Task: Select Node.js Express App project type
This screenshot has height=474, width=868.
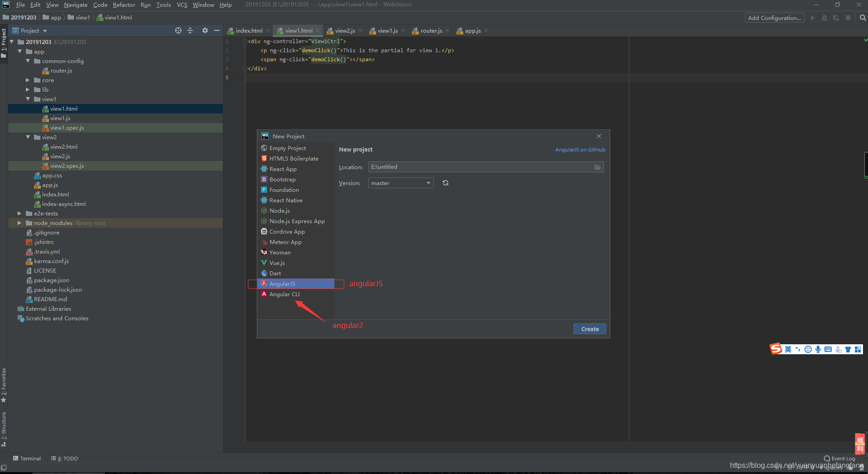Action: click(295, 221)
